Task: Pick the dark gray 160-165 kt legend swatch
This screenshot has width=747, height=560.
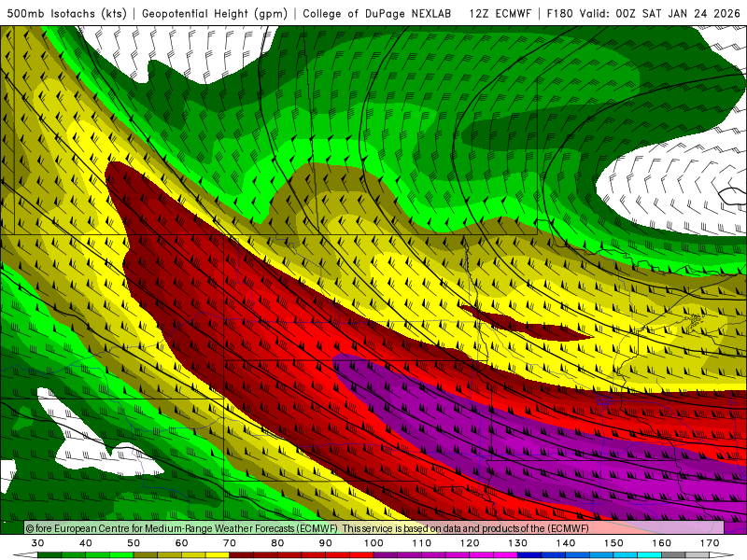Action: pyautogui.click(x=673, y=555)
